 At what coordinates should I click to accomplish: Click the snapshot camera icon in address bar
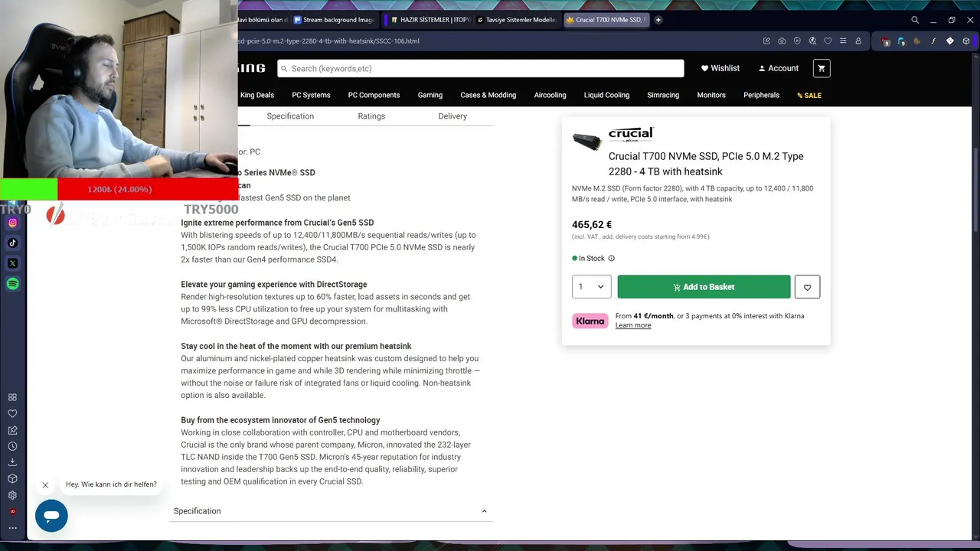click(x=782, y=41)
